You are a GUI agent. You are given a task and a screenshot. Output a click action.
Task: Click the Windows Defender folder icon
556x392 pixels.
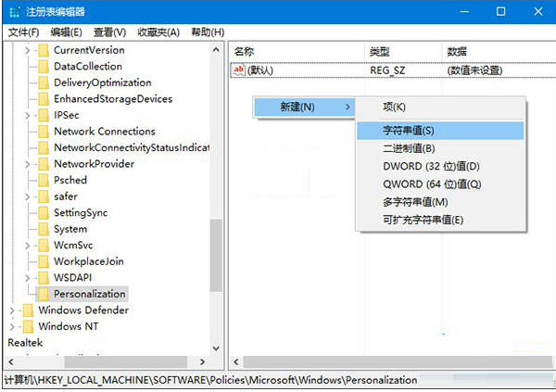pyautogui.click(x=27, y=310)
